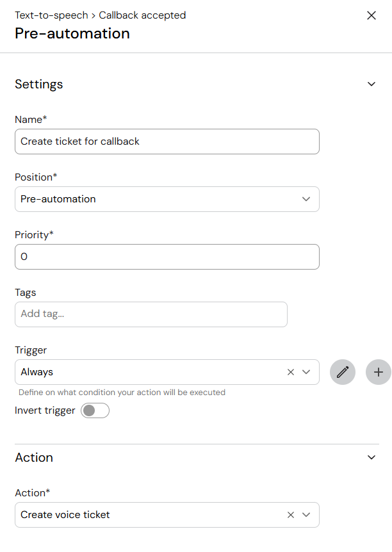Click the Text-to-speech breadcrumb
This screenshot has height=552, width=392.
[51, 15]
